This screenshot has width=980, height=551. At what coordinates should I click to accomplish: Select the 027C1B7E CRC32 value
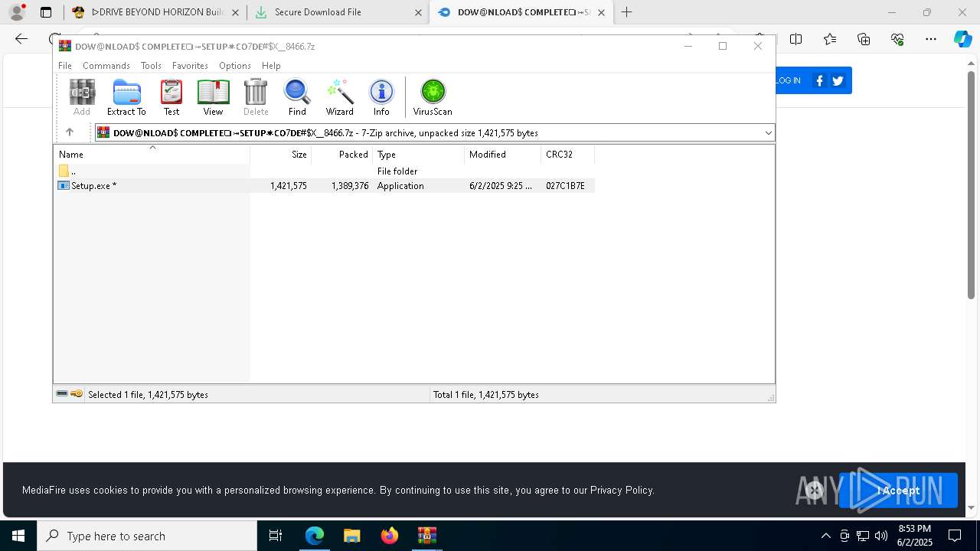click(x=565, y=186)
